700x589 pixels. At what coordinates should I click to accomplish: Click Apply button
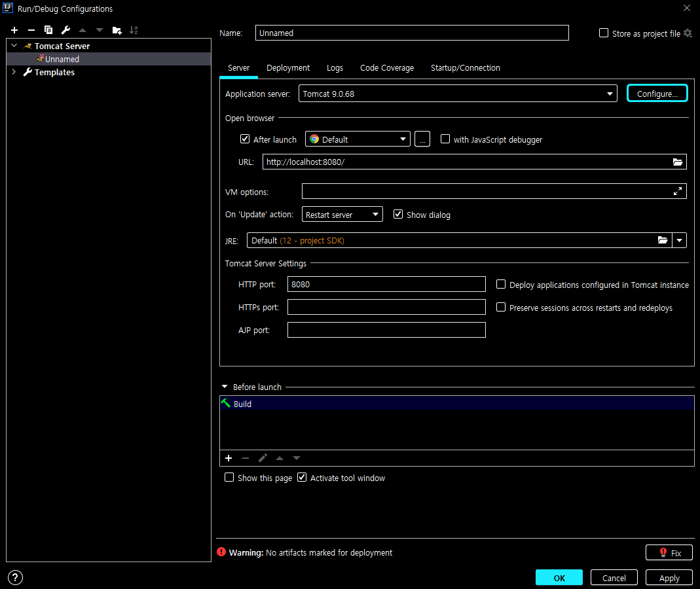pyautogui.click(x=669, y=577)
